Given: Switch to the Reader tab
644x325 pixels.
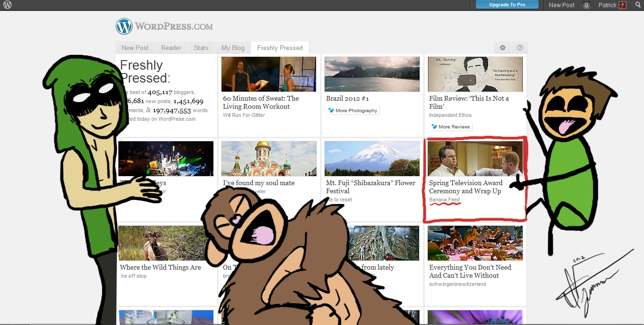Looking at the screenshot, I should (171, 48).
